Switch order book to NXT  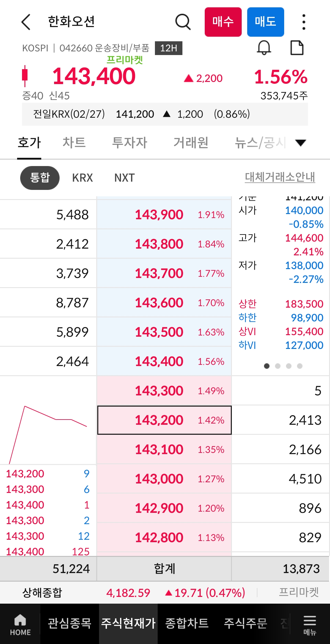pyautogui.click(x=124, y=178)
